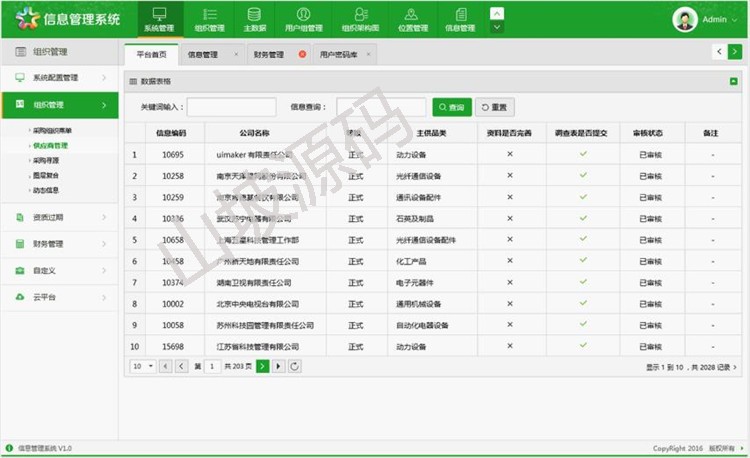Open 主数据 database module icon
Viewport: 750px width, 458px height.
coord(254,18)
